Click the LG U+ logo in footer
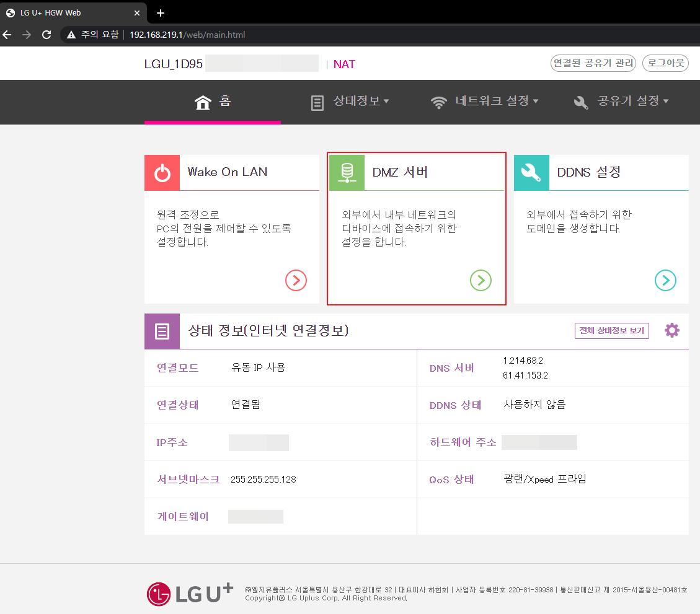 tap(190, 594)
